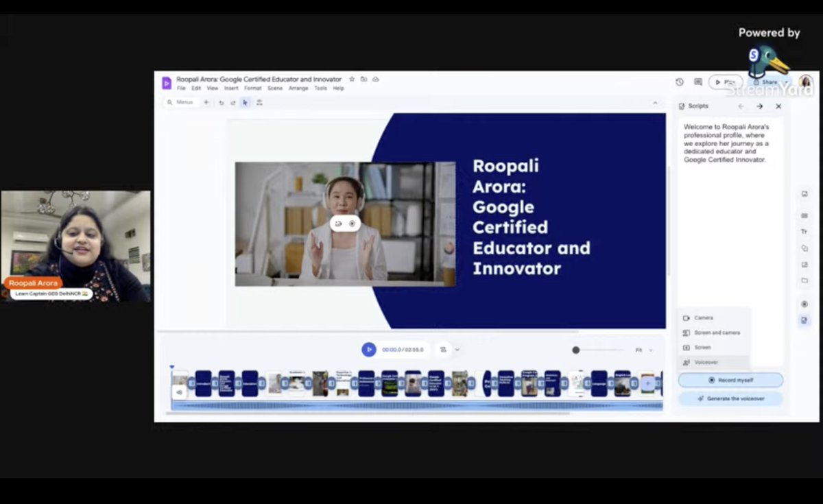Click the redo arrow in toolbar
Viewport: 823px width, 504px height.
[232, 102]
